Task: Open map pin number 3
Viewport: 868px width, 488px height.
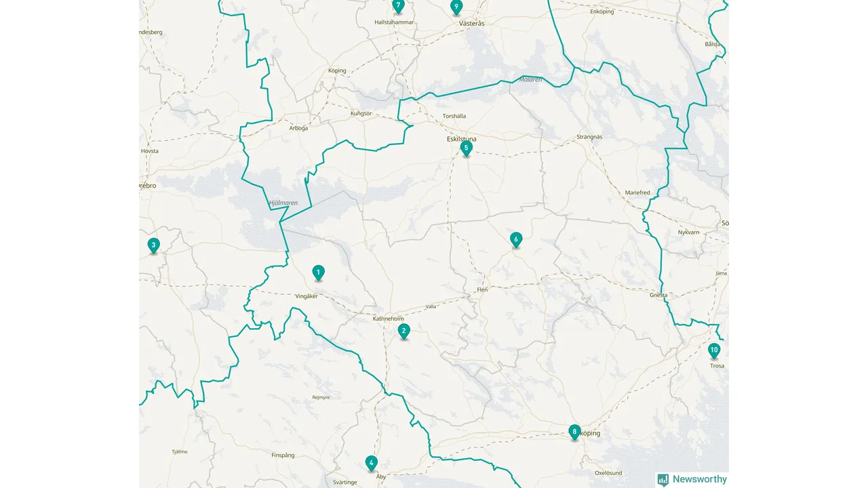Action: tap(154, 245)
